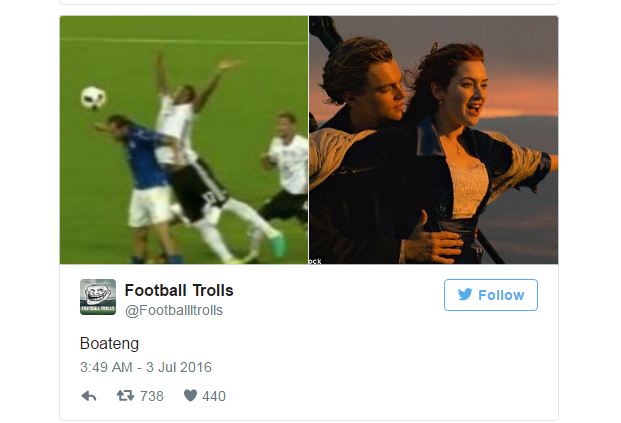Click the @Footballltrolls handle
This screenshot has width=621, height=423.
pos(173,311)
